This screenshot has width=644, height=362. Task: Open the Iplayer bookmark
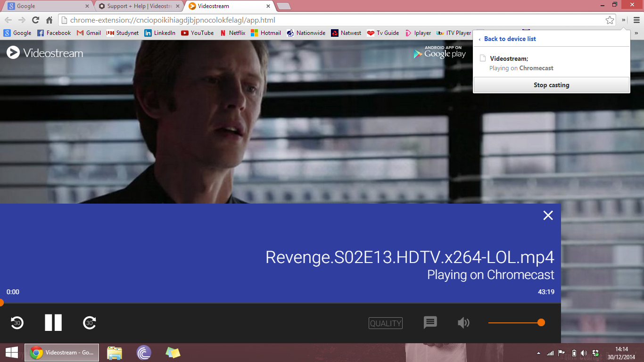[418, 33]
